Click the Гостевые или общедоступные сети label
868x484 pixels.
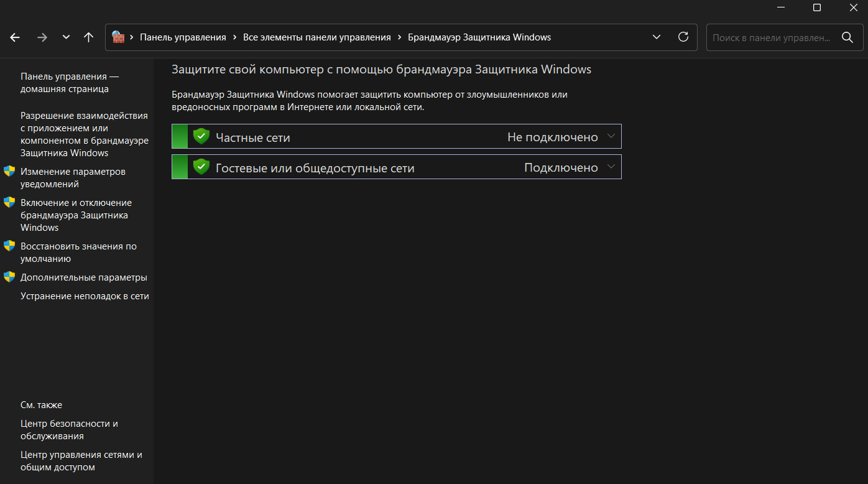pyautogui.click(x=315, y=168)
